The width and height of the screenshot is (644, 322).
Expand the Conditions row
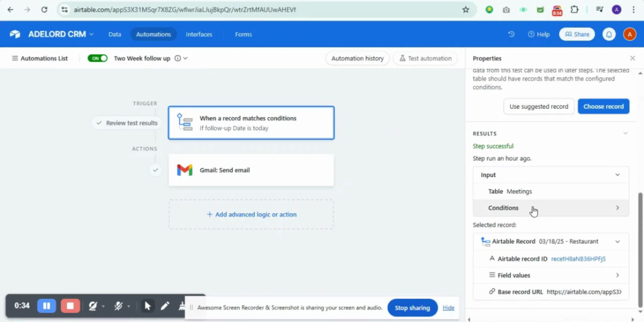tap(551, 208)
